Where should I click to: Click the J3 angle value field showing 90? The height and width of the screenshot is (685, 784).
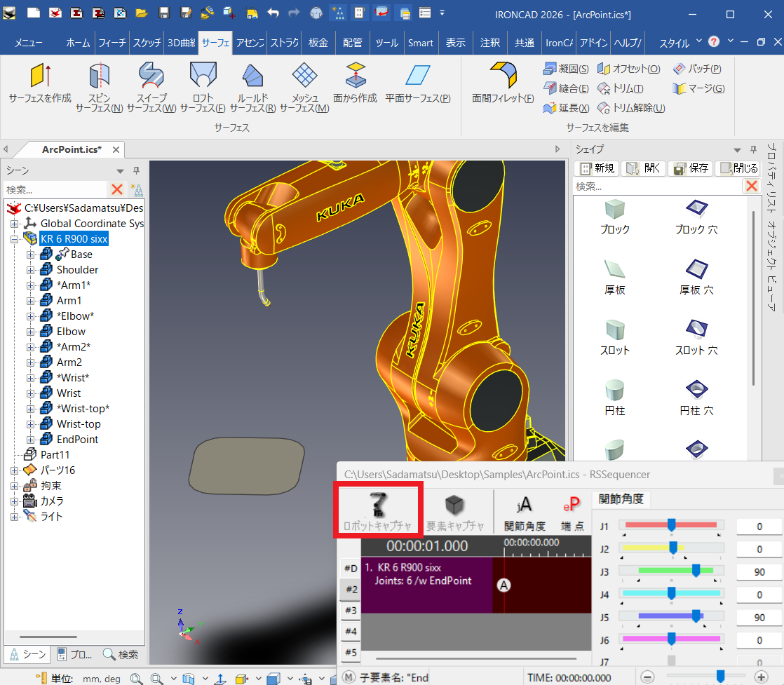759,572
